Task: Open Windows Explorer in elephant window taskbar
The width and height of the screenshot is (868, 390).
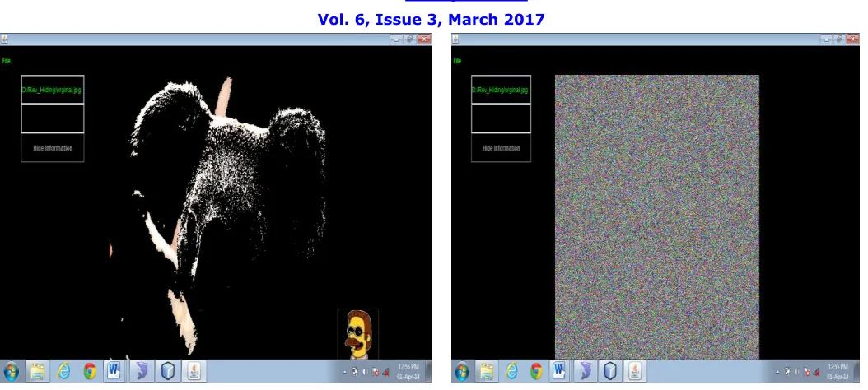Action: point(38,371)
